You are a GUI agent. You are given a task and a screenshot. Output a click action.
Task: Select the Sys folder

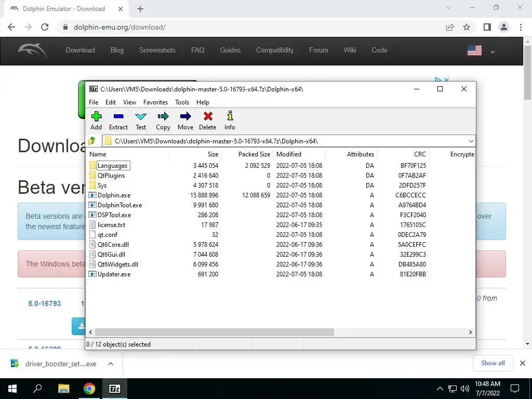102,185
